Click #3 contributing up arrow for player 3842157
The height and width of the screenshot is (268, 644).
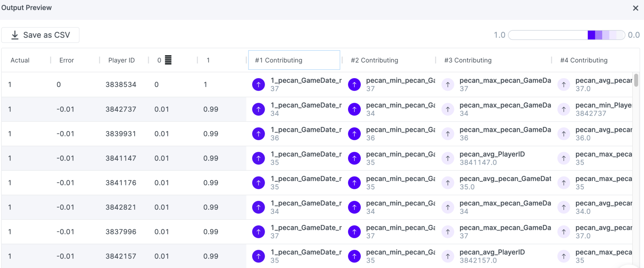click(448, 256)
